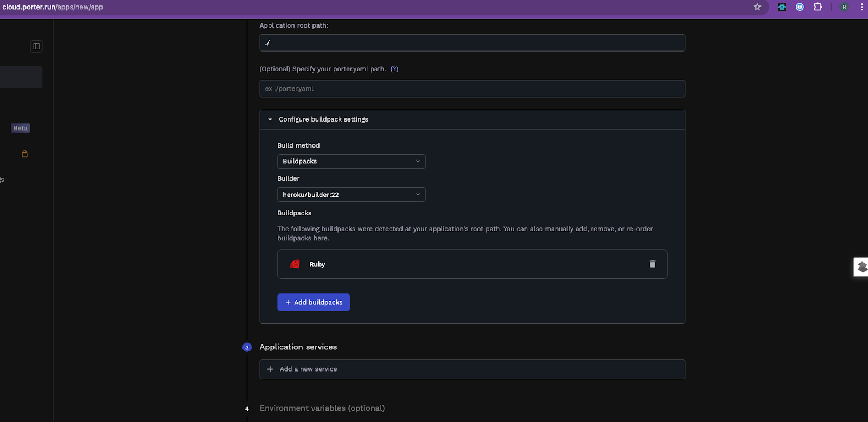Viewport: 868px width, 422px height.
Task: Open the Chrome profile avatar R
Action: pyautogui.click(x=844, y=7)
